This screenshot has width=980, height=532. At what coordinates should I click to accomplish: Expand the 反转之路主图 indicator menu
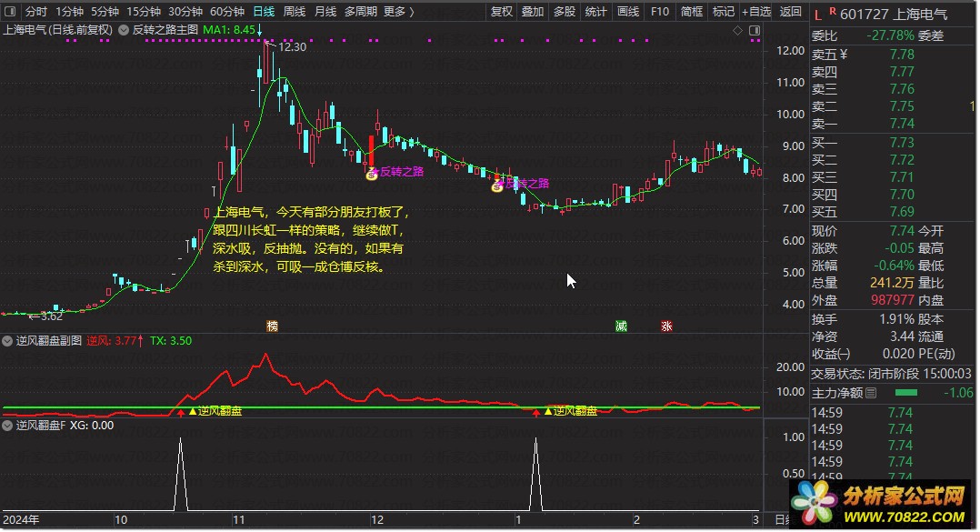(x=124, y=30)
